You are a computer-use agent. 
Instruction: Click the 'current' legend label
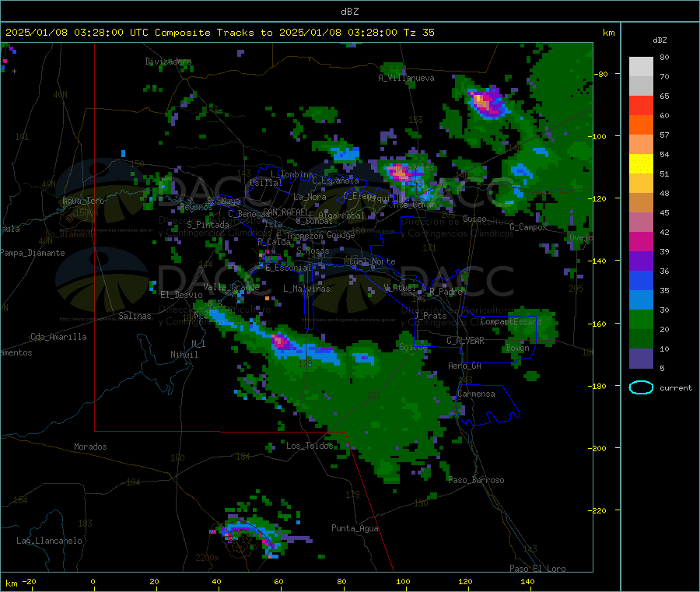point(676,388)
